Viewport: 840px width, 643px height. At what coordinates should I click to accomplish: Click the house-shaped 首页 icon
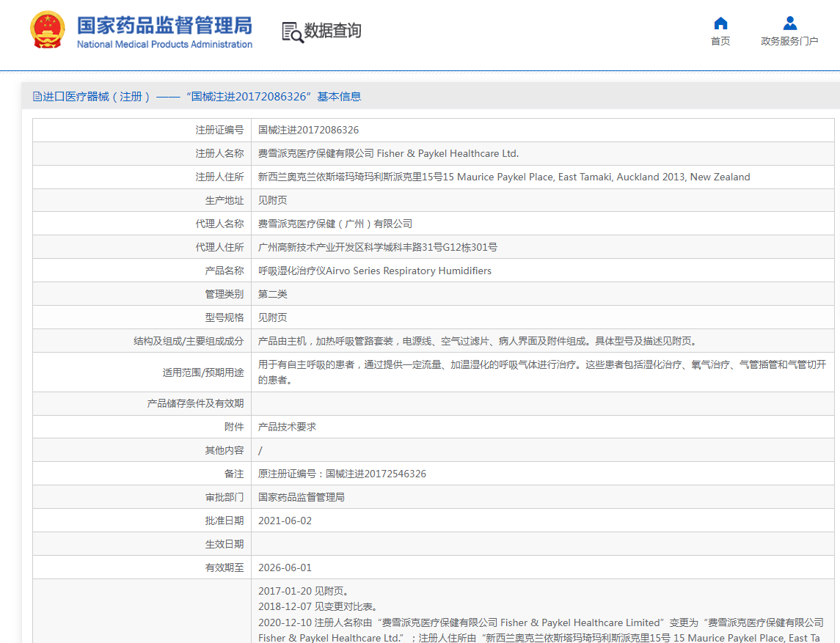tap(720, 23)
